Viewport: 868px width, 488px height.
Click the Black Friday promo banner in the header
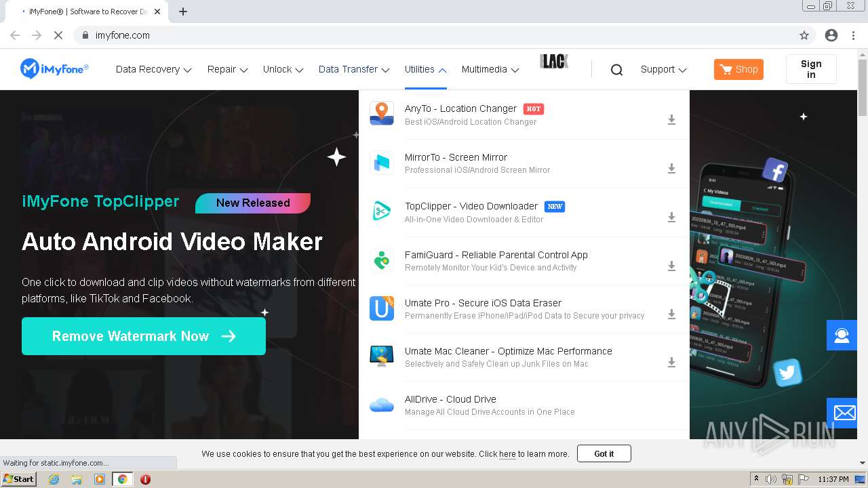[554, 62]
